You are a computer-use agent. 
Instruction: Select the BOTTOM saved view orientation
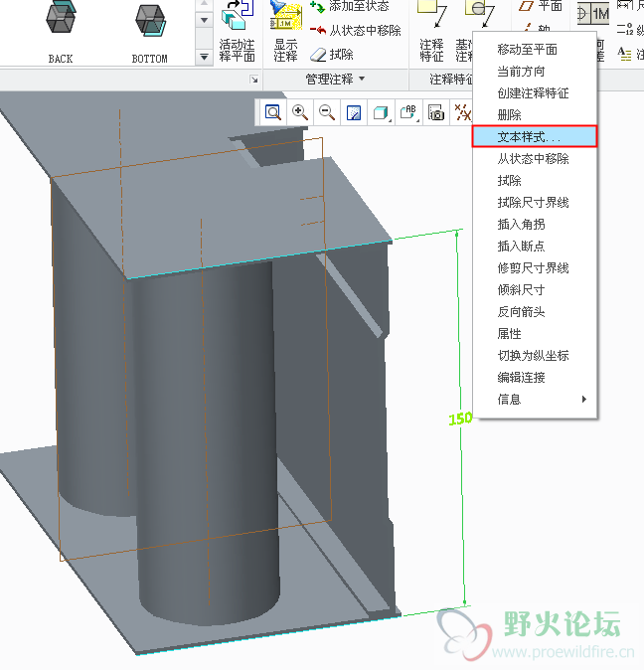click(149, 33)
